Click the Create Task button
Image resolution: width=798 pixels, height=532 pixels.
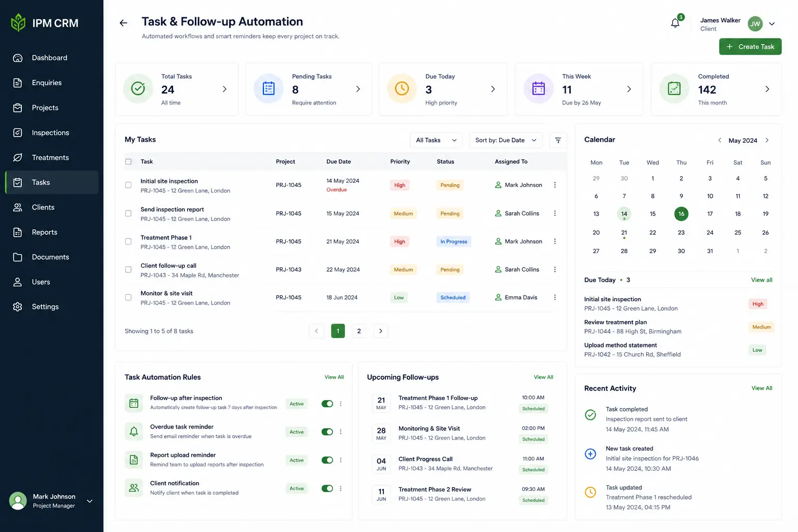click(x=750, y=47)
